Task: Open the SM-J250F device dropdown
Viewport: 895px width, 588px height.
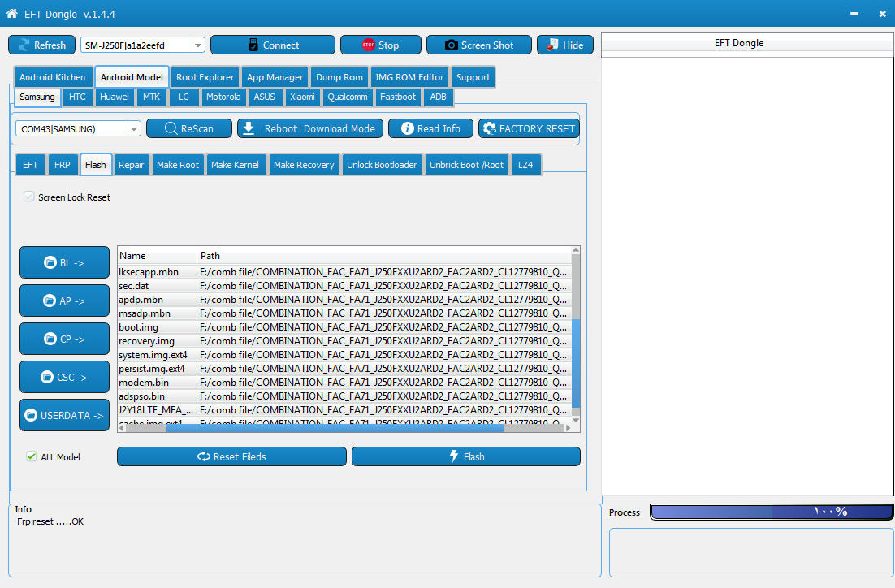Action: (x=199, y=45)
